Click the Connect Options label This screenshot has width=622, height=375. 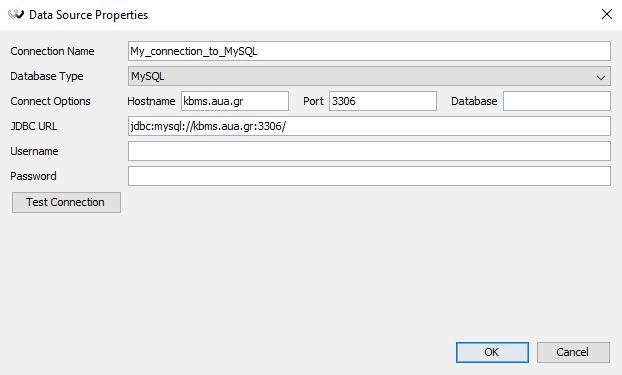click(50, 101)
